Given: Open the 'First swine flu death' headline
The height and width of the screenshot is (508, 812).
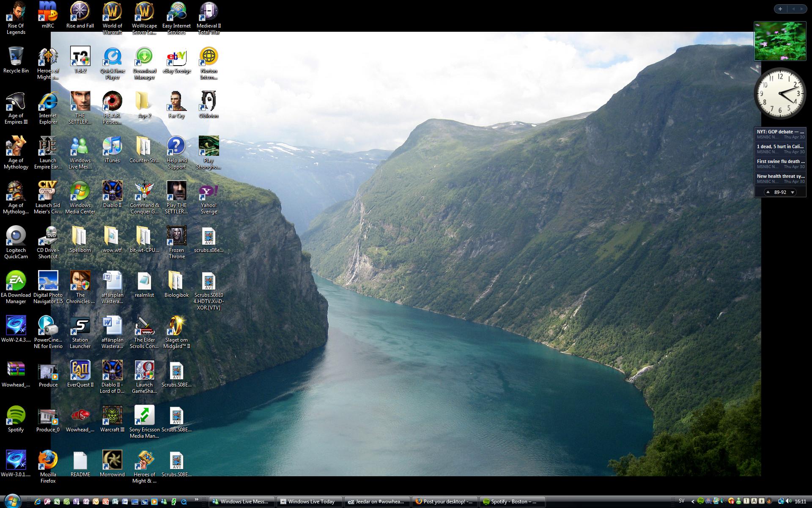Looking at the screenshot, I should (780, 161).
